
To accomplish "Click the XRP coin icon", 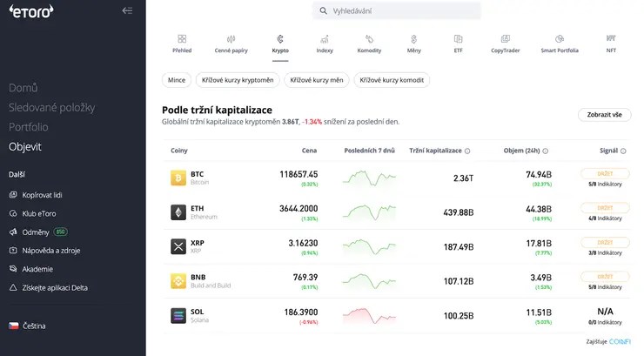I will click(178, 246).
